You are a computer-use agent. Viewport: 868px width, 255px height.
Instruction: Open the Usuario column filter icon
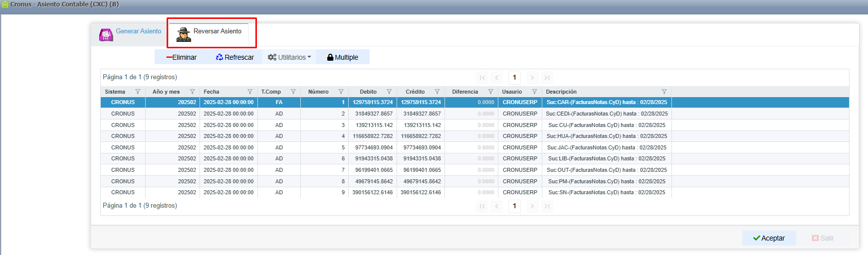point(534,92)
